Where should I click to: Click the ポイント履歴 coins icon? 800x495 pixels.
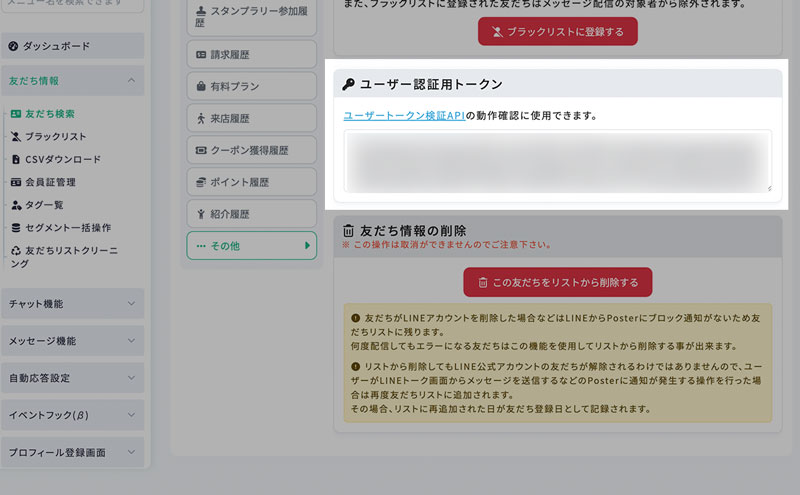[201, 182]
